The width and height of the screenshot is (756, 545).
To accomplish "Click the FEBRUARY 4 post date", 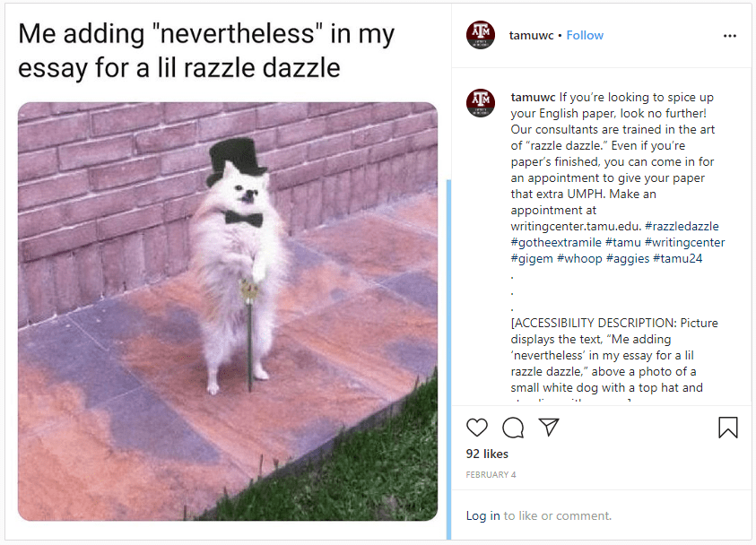I will pyautogui.click(x=491, y=475).
